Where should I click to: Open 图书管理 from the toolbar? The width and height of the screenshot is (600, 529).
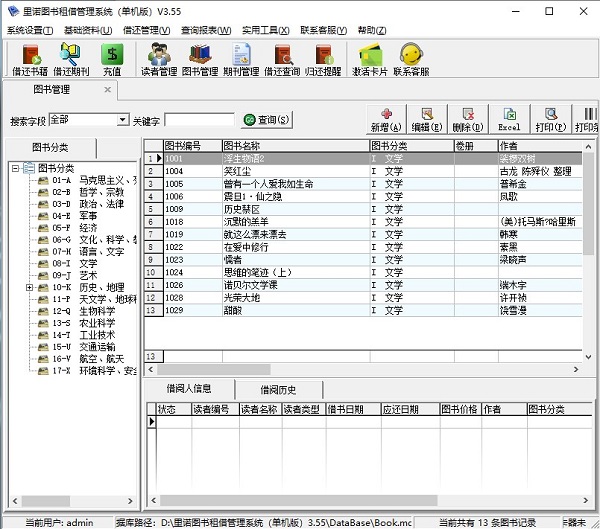coord(200,59)
